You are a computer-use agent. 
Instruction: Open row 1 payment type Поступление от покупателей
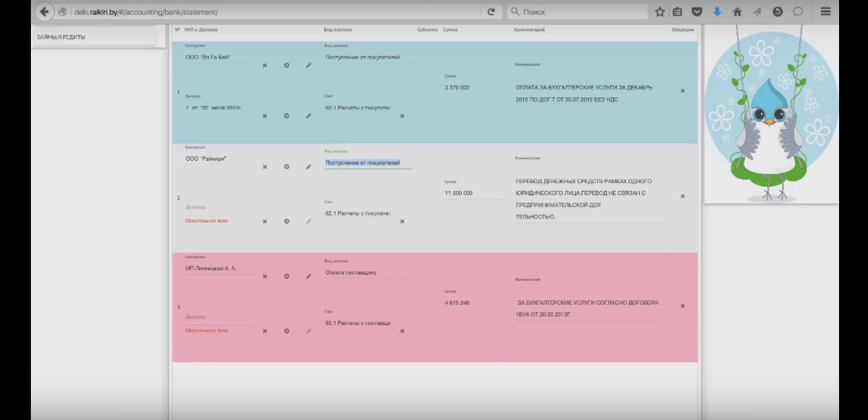tap(368, 57)
